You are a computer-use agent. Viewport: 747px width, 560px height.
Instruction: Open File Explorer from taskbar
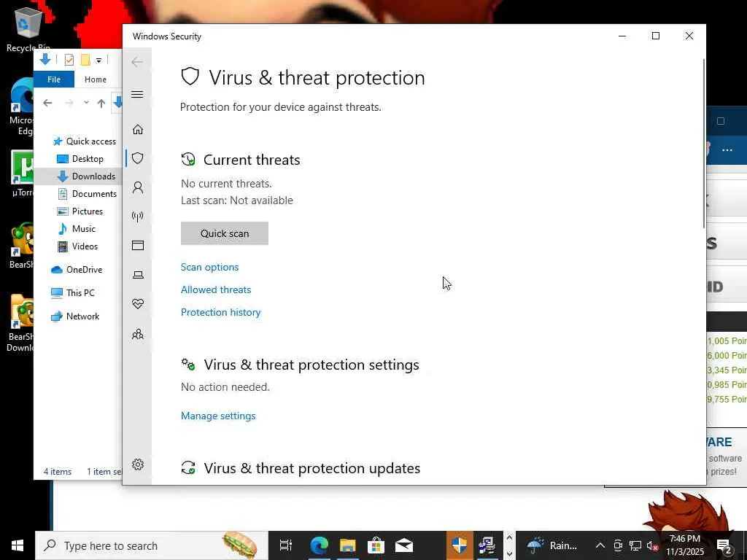tap(348, 545)
